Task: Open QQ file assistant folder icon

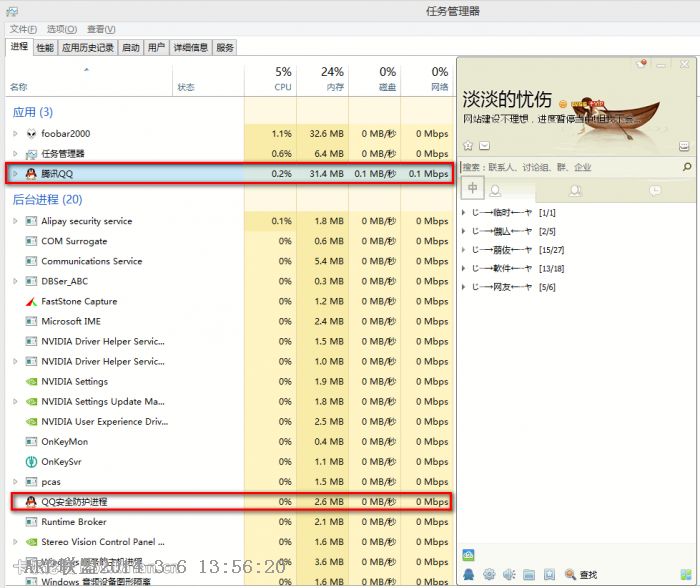Action: pos(529,575)
